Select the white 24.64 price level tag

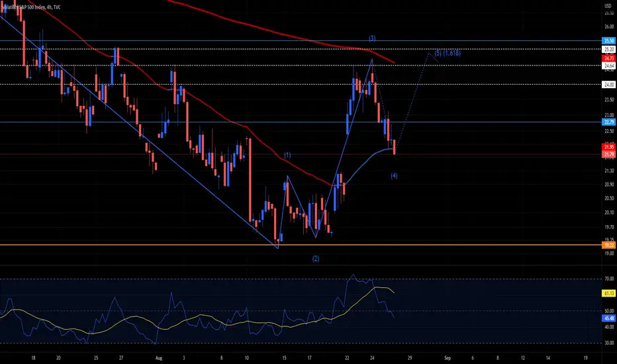point(609,66)
